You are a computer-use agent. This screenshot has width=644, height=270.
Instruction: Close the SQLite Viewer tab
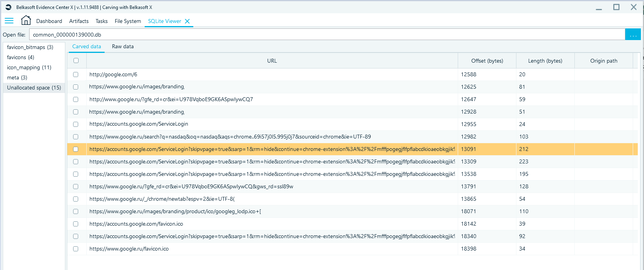click(187, 21)
